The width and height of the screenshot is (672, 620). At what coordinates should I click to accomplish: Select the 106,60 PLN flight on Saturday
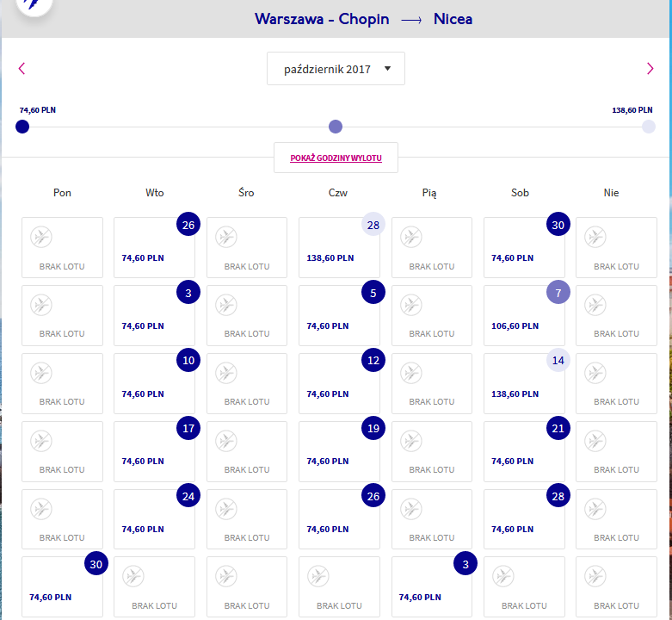coord(524,315)
